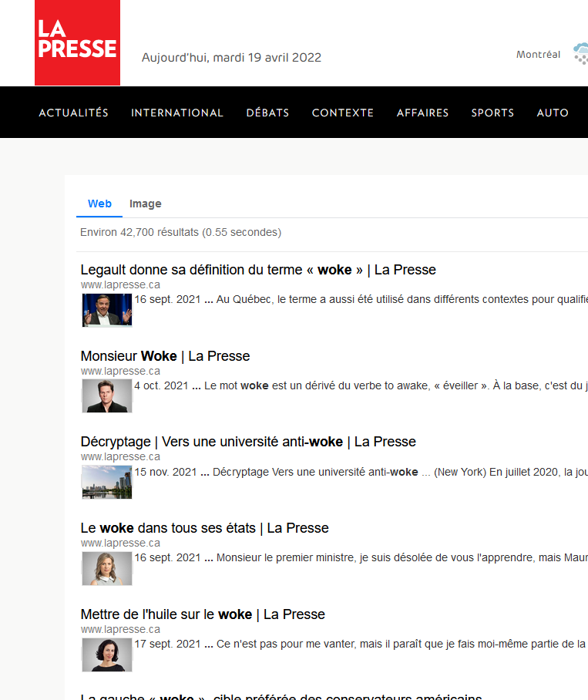The width and height of the screenshot is (588, 700).
Task: Click the URL under 'Mettre de l'huile' result
Action: [x=120, y=629]
